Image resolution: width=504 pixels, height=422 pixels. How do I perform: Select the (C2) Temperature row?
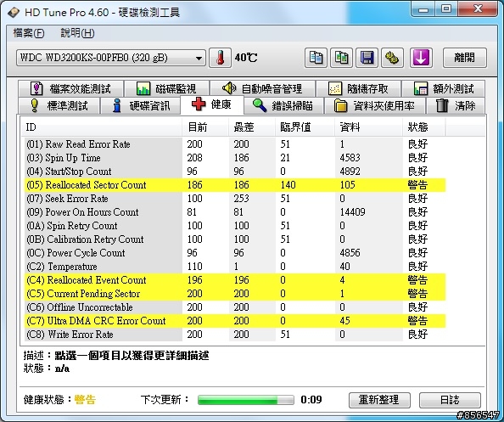pyautogui.click(x=235, y=267)
